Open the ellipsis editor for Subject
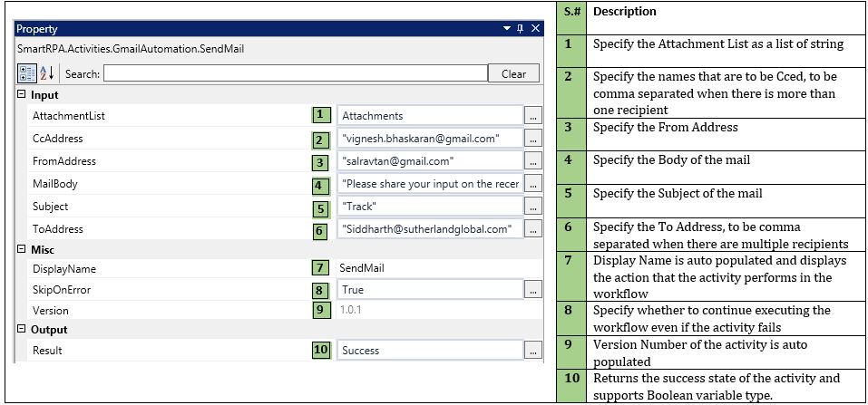The width and height of the screenshot is (868, 405). pos(534,207)
